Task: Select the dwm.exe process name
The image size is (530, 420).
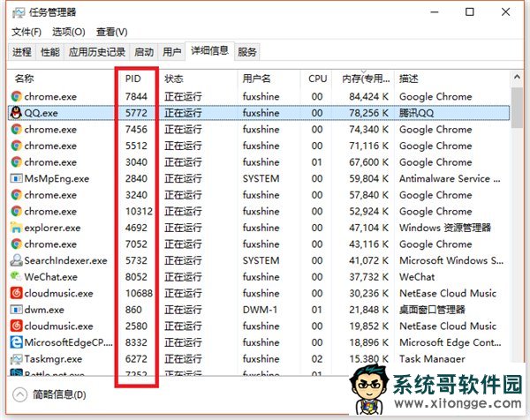Action: click(44, 310)
